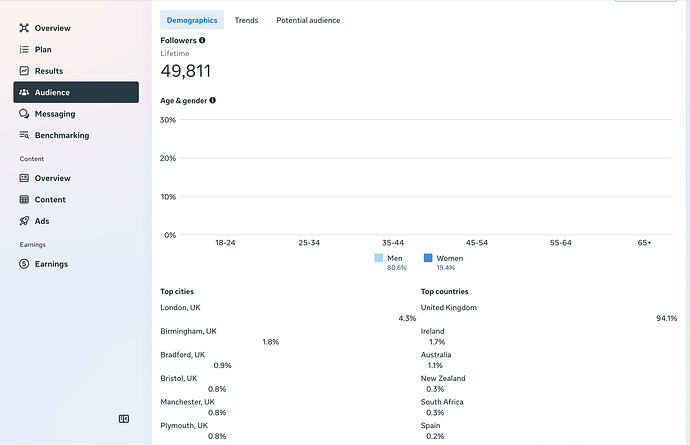Click Manchester, UK in Top cities
The image size is (690, 445).
[x=187, y=402]
